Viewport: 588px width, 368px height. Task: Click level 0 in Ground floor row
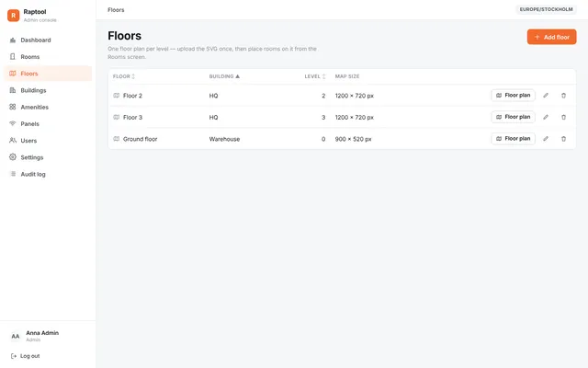[323, 139]
